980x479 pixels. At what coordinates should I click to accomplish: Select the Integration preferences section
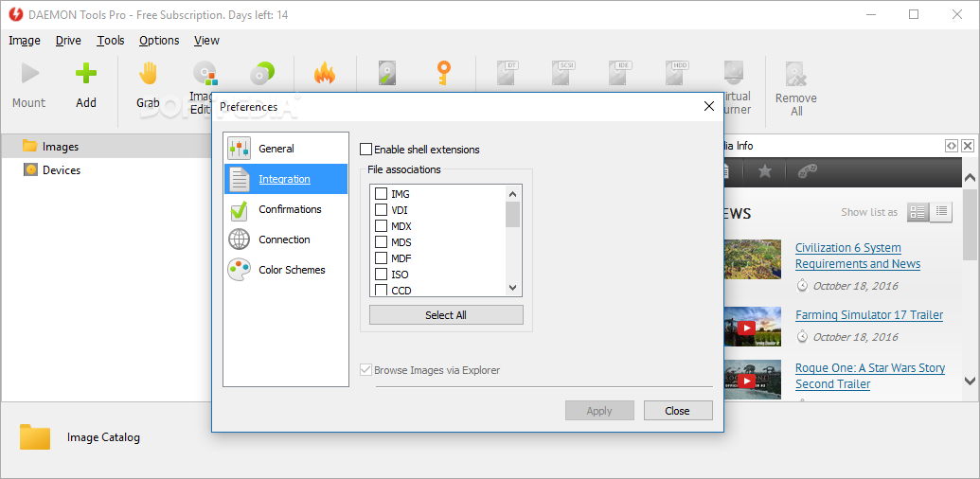tap(286, 179)
